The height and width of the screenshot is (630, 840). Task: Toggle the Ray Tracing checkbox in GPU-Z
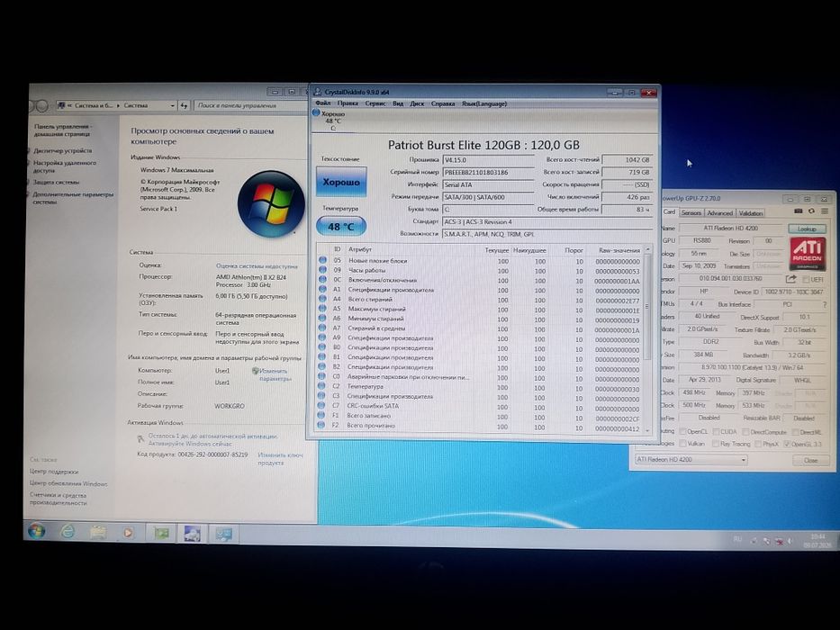[715, 444]
